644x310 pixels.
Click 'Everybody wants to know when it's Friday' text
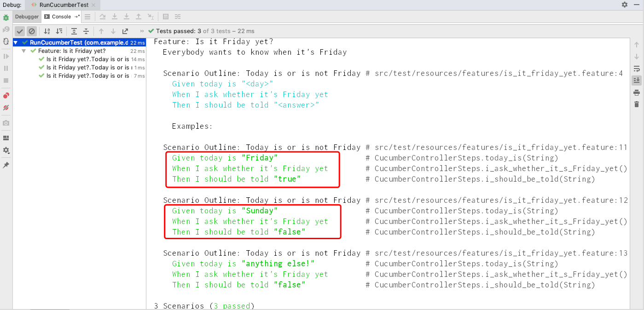255,52
